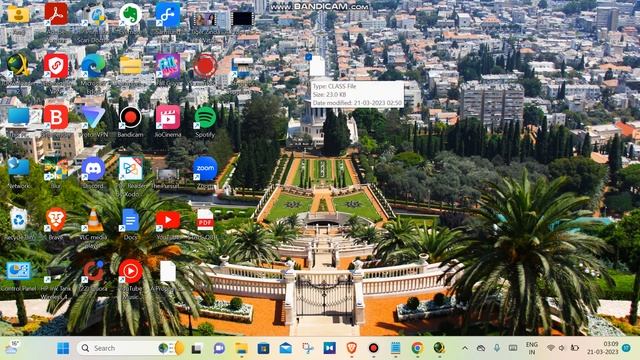
Task: Click the microphone icon in system tray
Action: [497, 348]
